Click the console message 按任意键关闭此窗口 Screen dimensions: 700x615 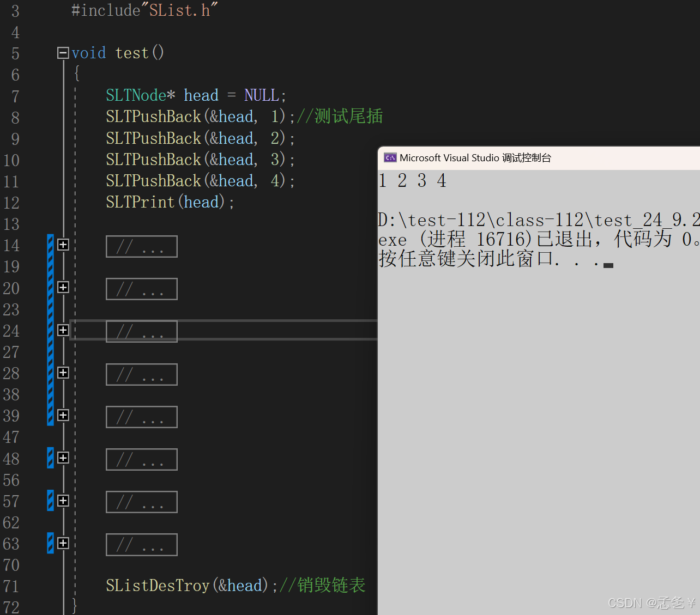point(496,259)
